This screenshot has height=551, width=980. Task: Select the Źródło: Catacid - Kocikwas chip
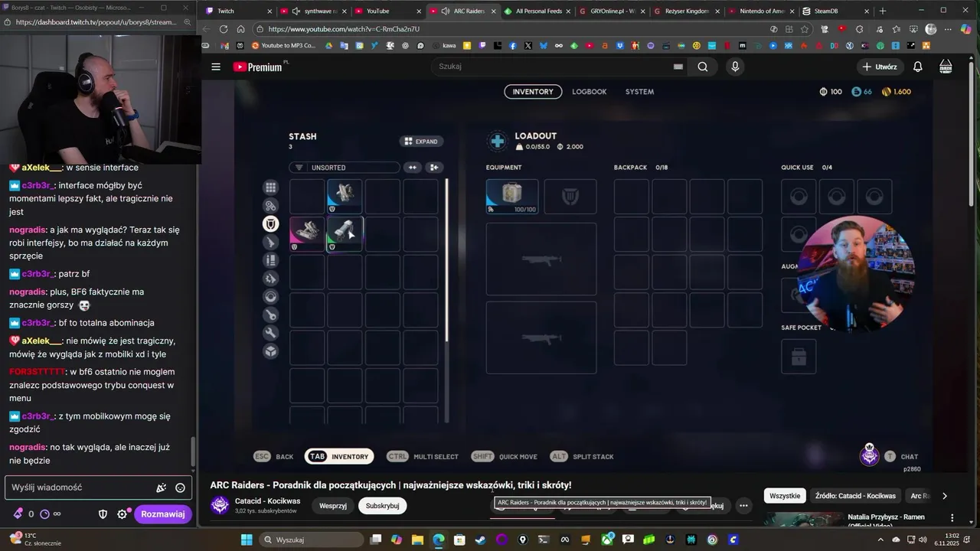[855, 496]
